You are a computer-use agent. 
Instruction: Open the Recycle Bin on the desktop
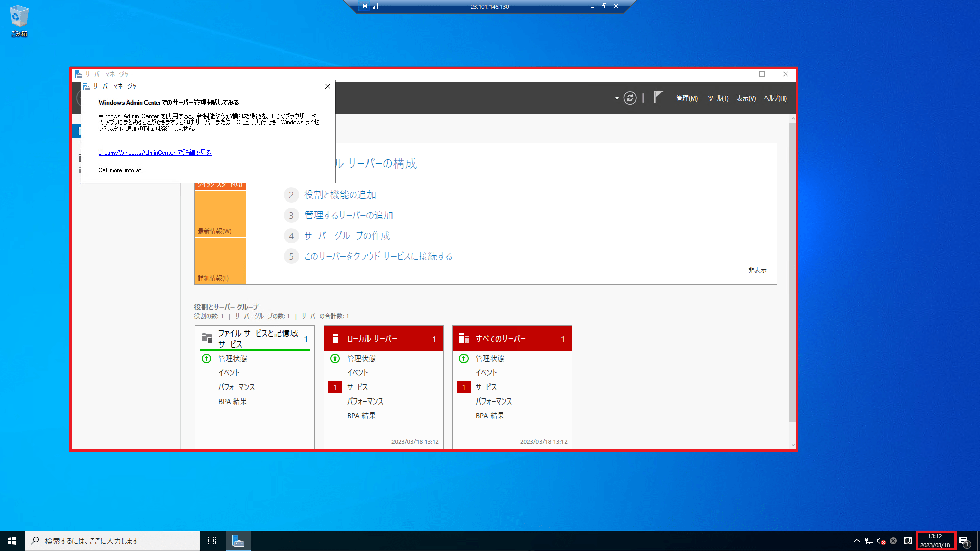(19, 20)
